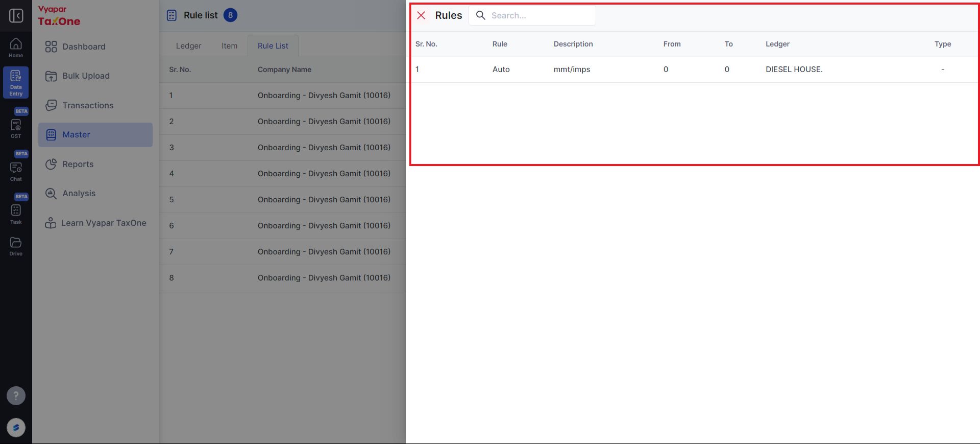The image size is (980, 444).
Task: Click the Dashboard menu icon
Action: (x=51, y=46)
